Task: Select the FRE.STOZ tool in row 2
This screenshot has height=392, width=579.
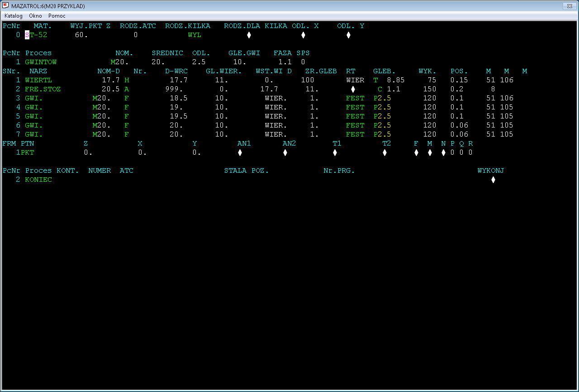Action: click(x=43, y=89)
